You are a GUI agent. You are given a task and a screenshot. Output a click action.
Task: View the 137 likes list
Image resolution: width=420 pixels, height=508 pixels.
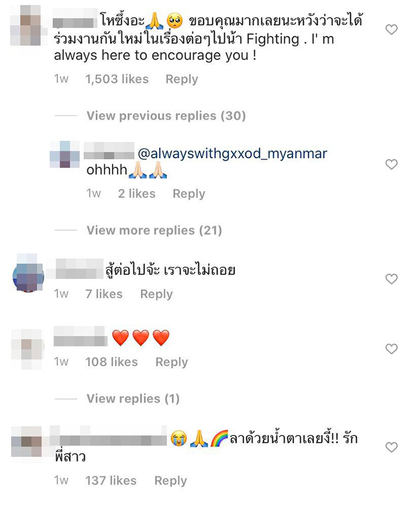(x=111, y=481)
